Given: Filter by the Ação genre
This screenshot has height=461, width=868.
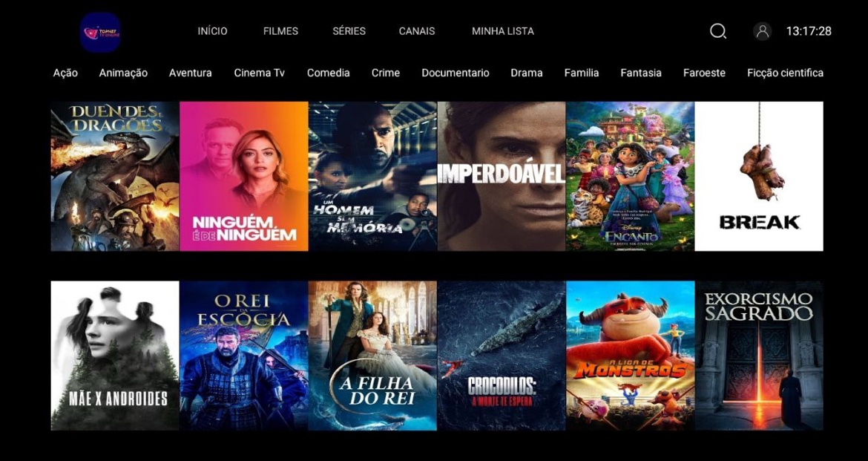Looking at the screenshot, I should pyautogui.click(x=65, y=73).
